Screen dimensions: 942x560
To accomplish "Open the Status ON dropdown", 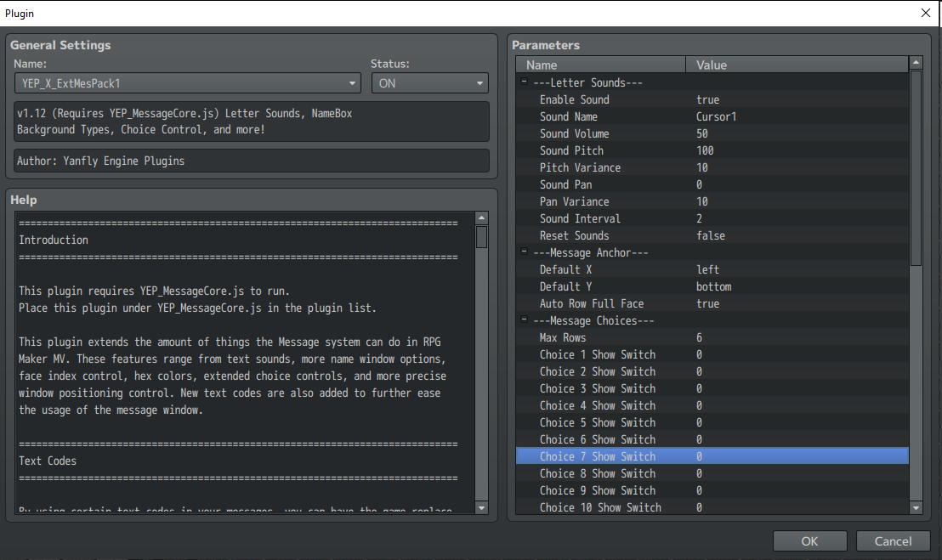I will click(429, 83).
